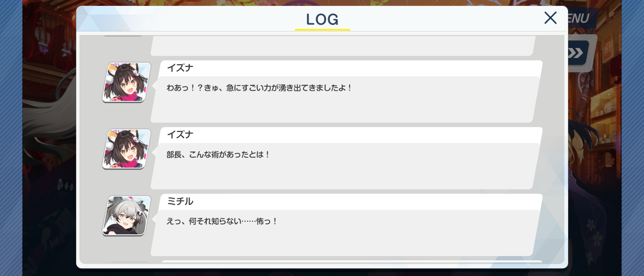Select the えっ、何それ知らない dialogue text
Screen dimensions: 644x276
(222, 221)
